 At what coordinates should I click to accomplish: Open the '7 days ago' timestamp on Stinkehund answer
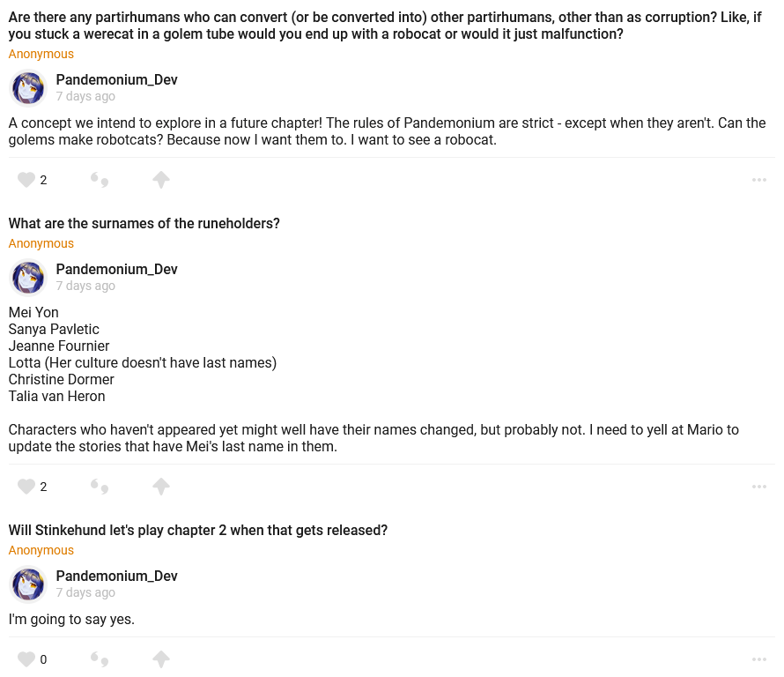pyautogui.click(x=85, y=592)
